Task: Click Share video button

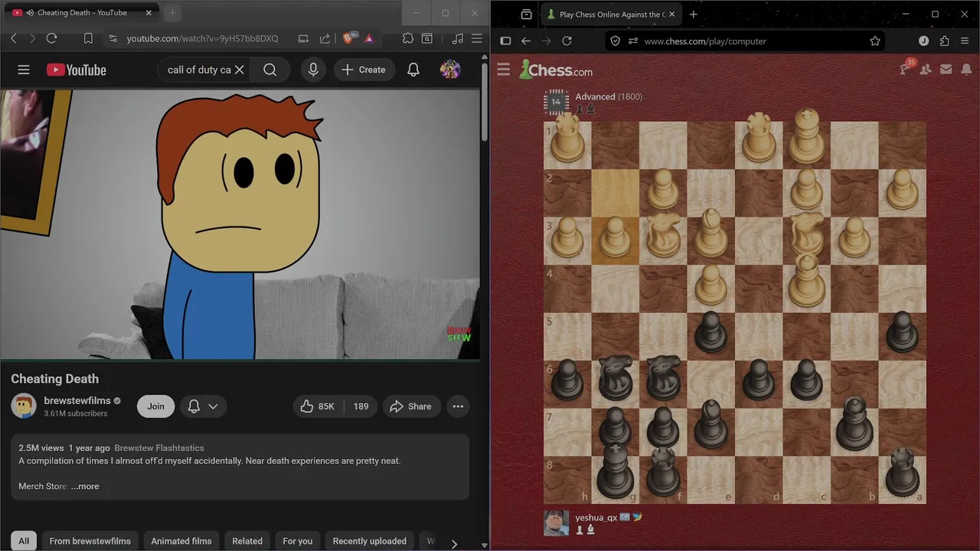Action: pos(410,406)
